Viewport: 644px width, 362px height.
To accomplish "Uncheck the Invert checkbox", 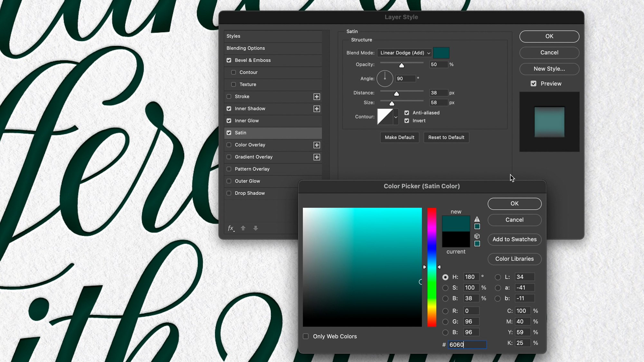I will pyautogui.click(x=407, y=121).
